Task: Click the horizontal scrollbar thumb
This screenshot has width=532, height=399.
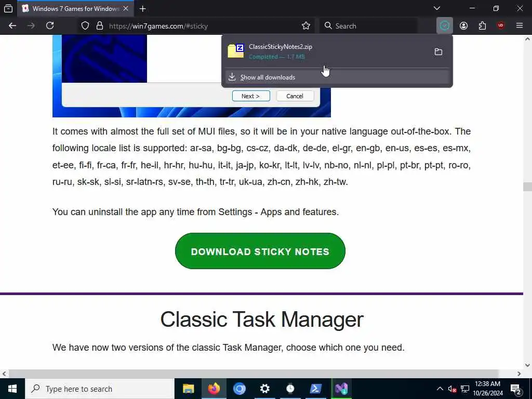Action: point(253,374)
